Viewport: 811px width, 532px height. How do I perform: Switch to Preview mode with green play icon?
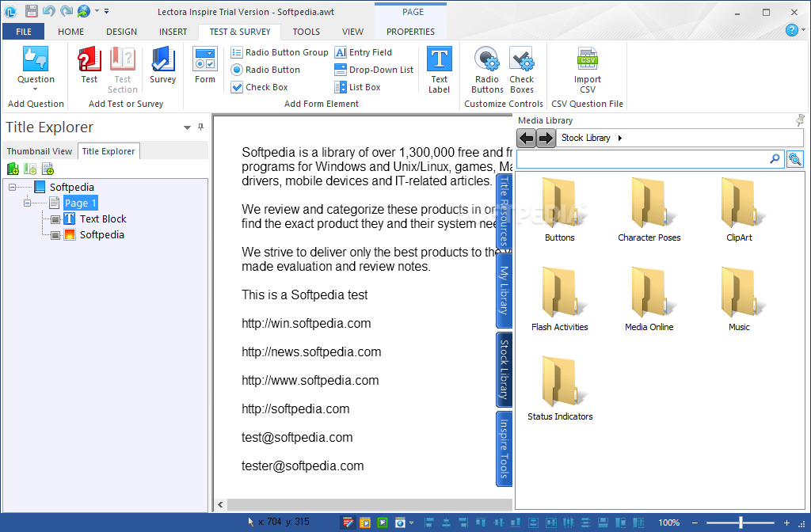pyautogui.click(x=383, y=522)
